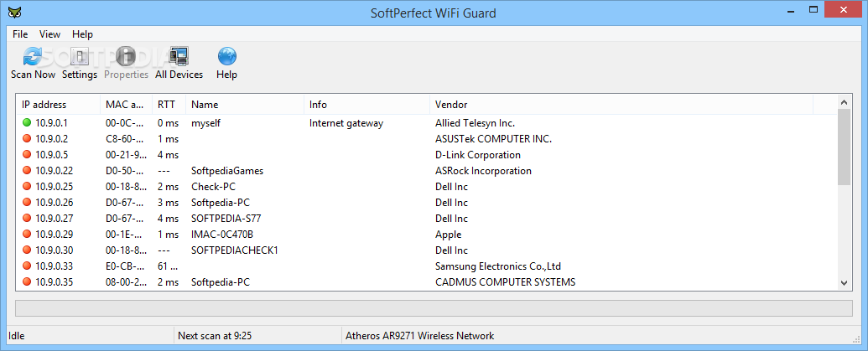Sort by Vendor column header
The image size is (868, 351).
point(621,105)
